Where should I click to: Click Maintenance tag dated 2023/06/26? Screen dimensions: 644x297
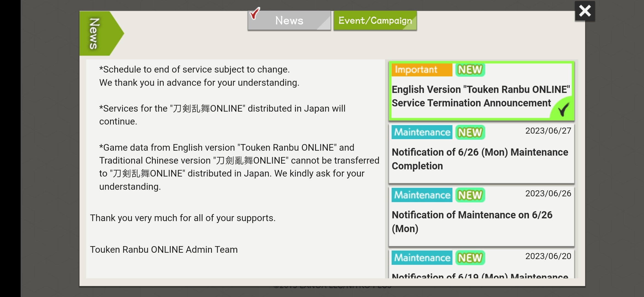[x=422, y=195]
